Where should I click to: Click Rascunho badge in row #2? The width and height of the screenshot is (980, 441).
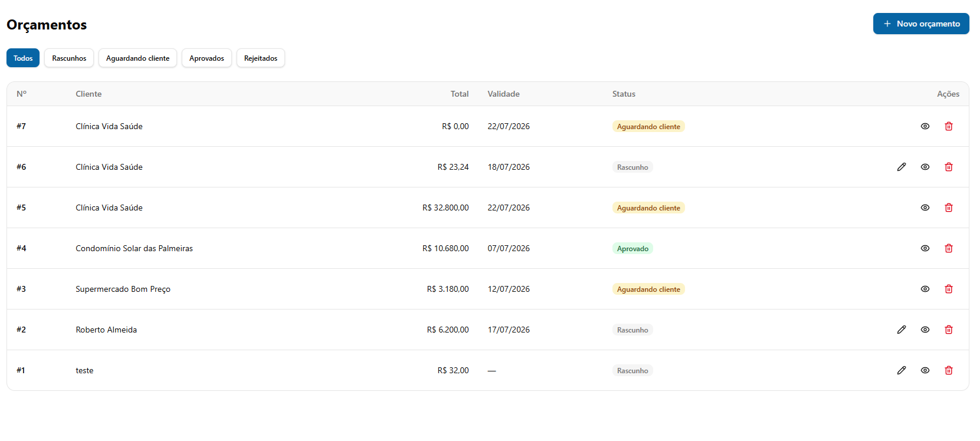coord(632,330)
